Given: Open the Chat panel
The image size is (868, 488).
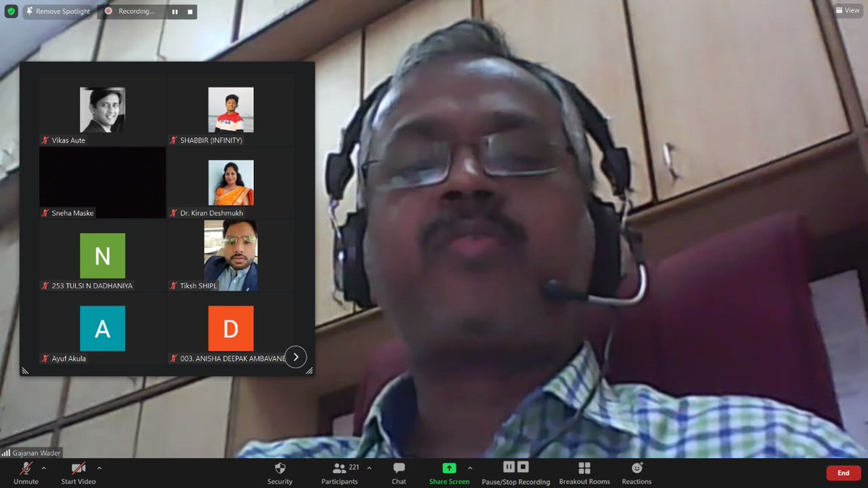Looking at the screenshot, I should pos(399,473).
